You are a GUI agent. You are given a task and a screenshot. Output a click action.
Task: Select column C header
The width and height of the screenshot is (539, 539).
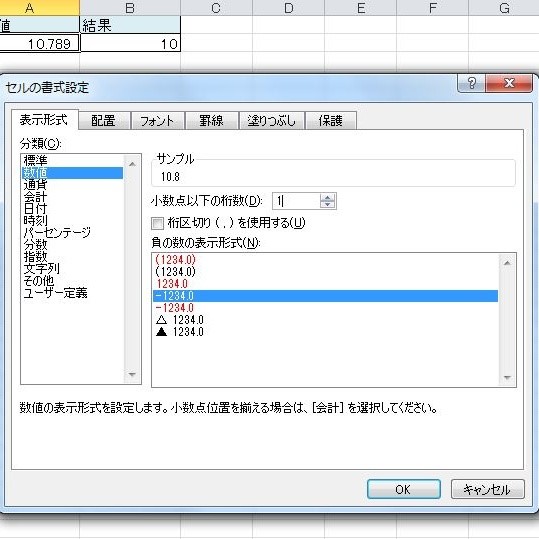pos(216,8)
